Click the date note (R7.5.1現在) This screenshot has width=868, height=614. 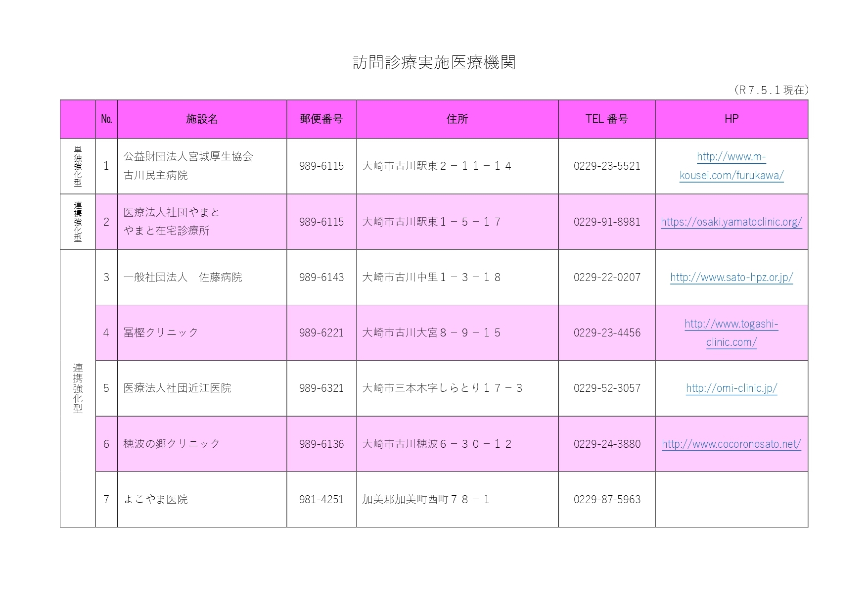(771, 90)
